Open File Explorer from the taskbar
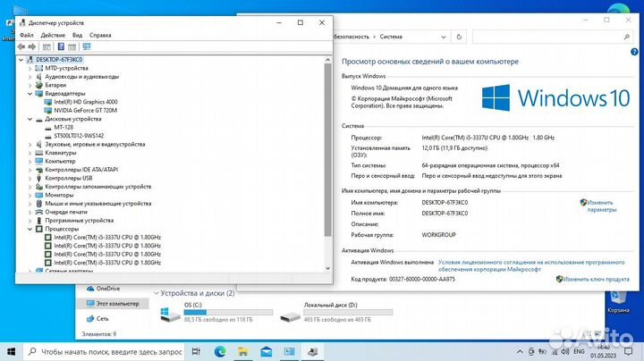The height and width of the screenshot is (361, 644). pyautogui.click(x=243, y=351)
